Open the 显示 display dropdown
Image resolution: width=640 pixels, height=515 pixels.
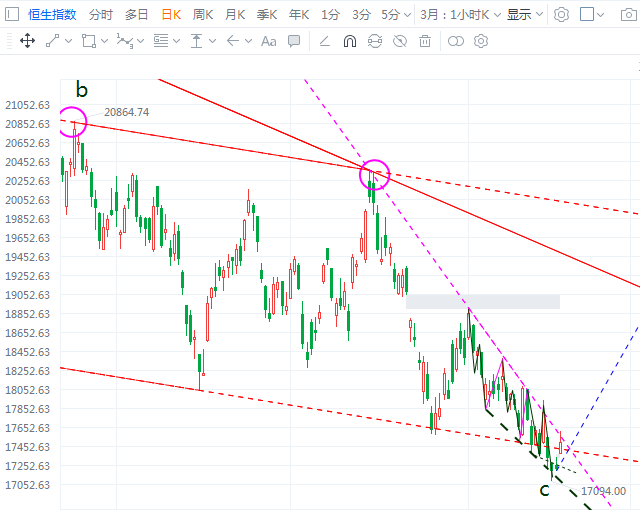point(524,15)
